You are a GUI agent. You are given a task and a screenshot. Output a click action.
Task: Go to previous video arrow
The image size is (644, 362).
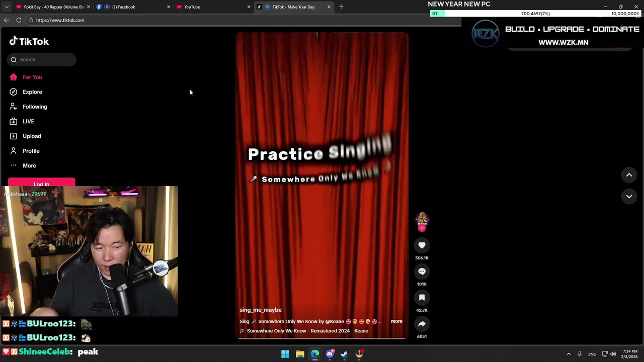(629, 175)
